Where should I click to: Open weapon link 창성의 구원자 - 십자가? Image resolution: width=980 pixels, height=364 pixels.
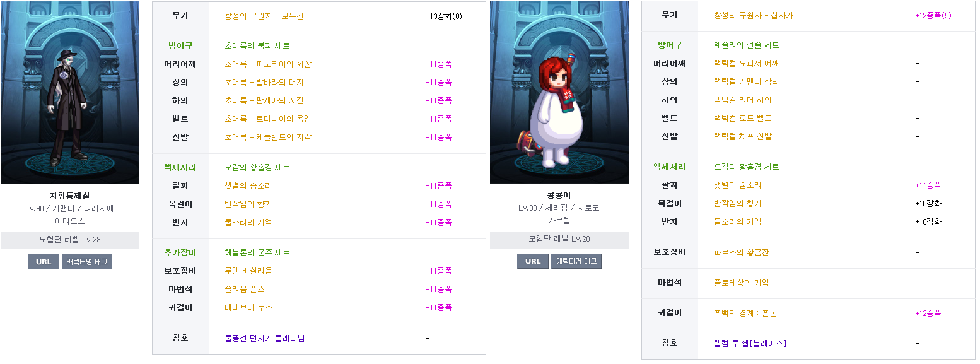[x=754, y=15]
